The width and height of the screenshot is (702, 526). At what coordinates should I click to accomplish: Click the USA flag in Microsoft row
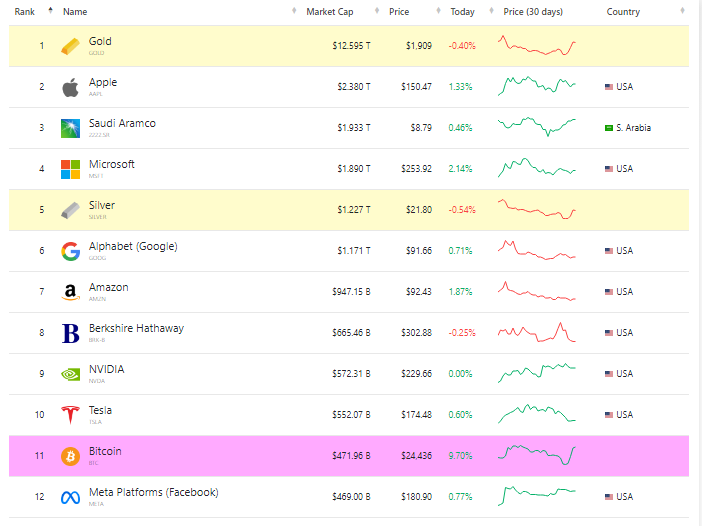click(609, 169)
